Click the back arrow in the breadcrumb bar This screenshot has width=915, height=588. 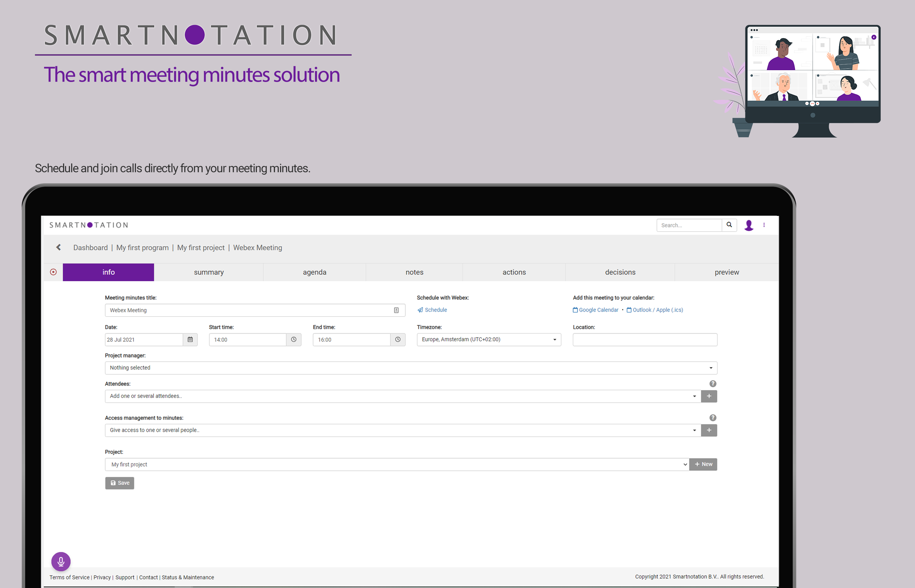pyautogui.click(x=58, y=247)
